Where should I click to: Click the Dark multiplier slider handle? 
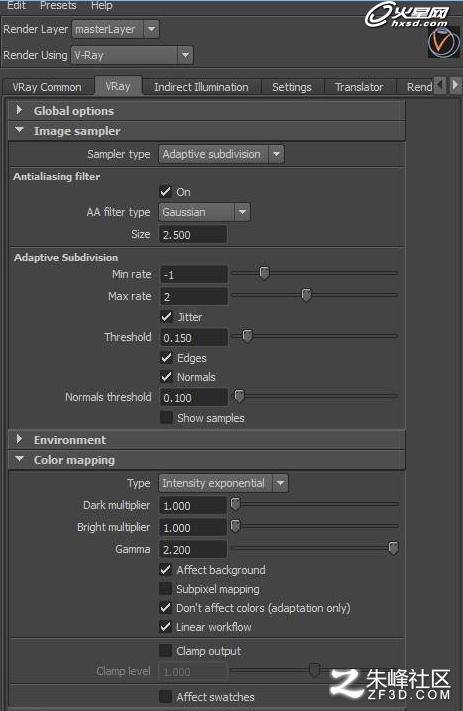[235, 504]
